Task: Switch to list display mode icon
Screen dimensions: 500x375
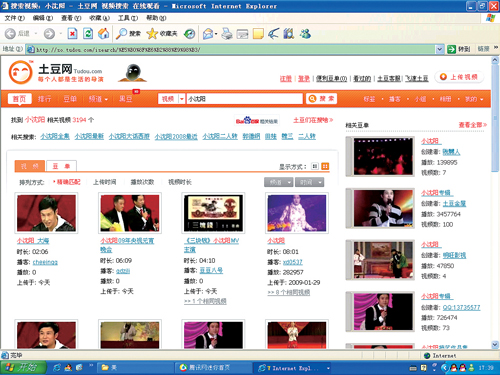Action: tap(315, 166)
